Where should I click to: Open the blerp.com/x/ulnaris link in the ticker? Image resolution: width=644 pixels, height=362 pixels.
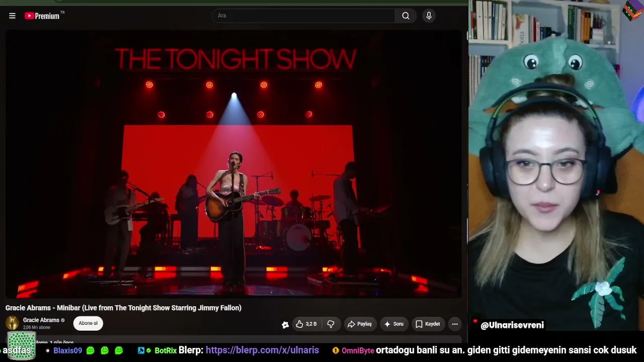tap(262, 350)
